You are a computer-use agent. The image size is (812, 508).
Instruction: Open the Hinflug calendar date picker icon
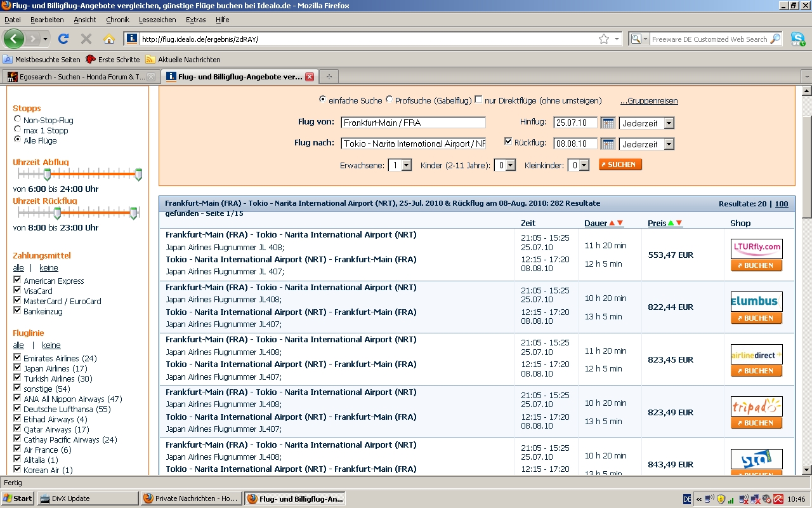608,123
